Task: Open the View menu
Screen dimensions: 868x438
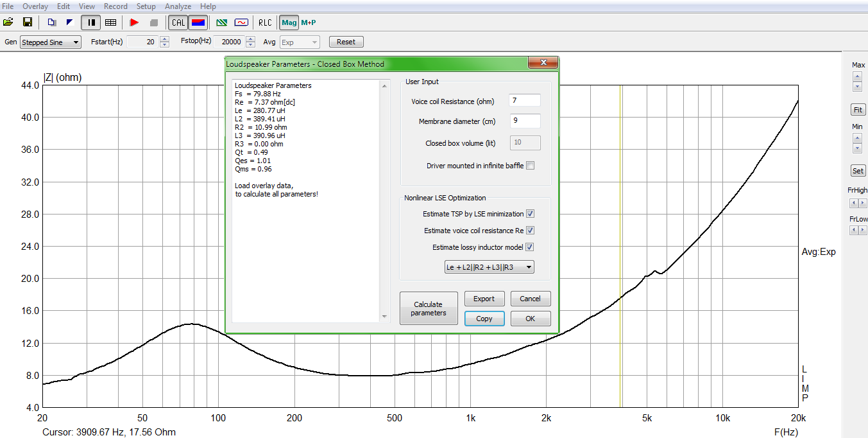Action: (x=87, y=6)
